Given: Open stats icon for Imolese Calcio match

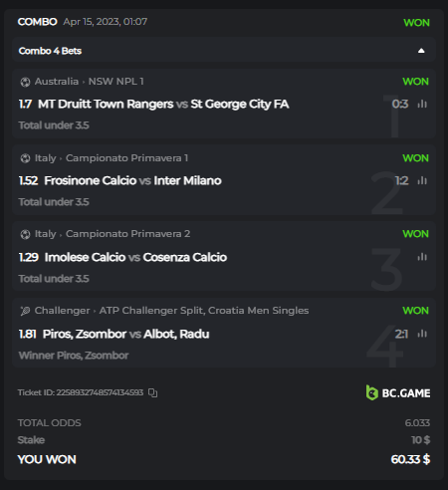Looking at the screenshot, I should tap(422, 257).
